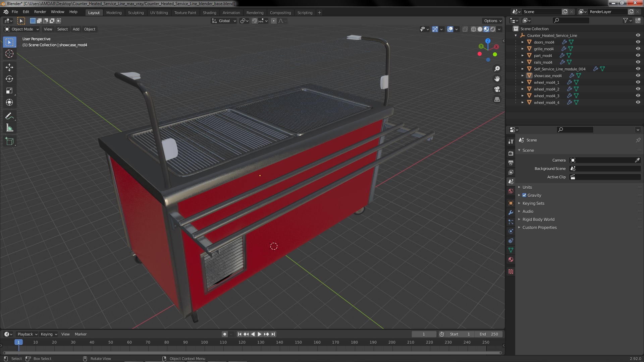The image size is (644, 362).
Task: Open the Render properties tab
Action: [511, 153]
